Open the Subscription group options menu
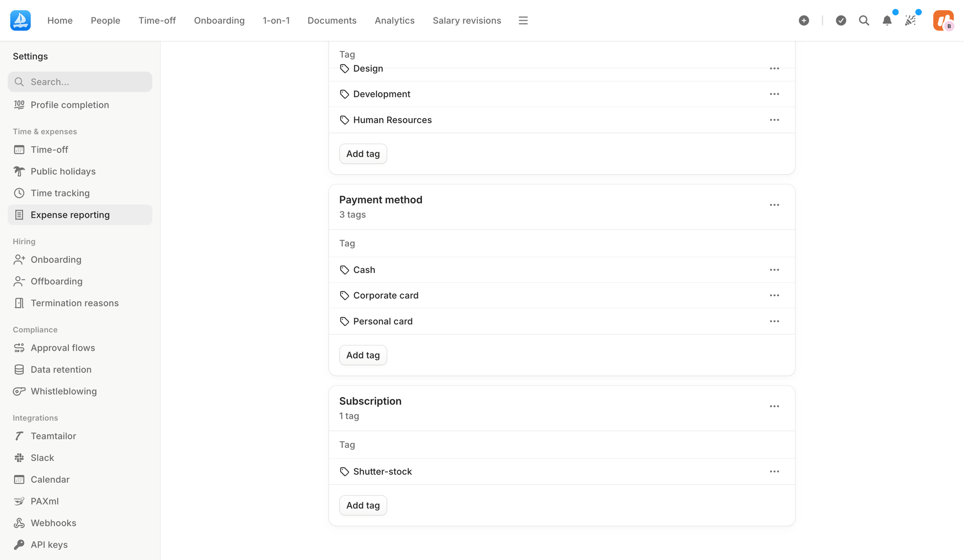This screenshot has height=560, width=964. click(x=774, y=407)
